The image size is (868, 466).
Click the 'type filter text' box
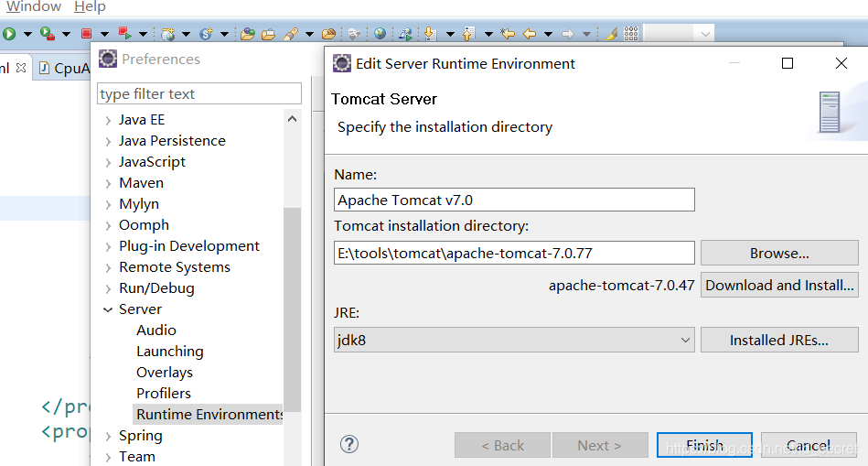point(199,93)
